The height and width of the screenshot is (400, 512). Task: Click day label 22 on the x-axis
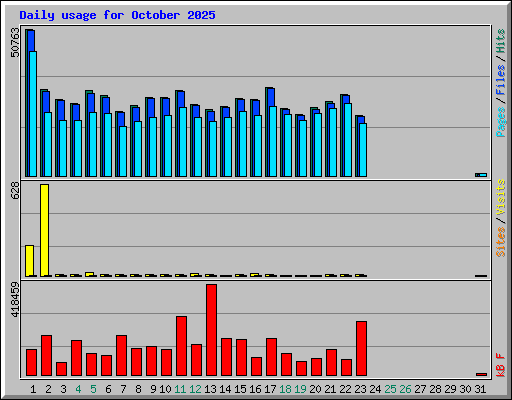tap(345, 389)
